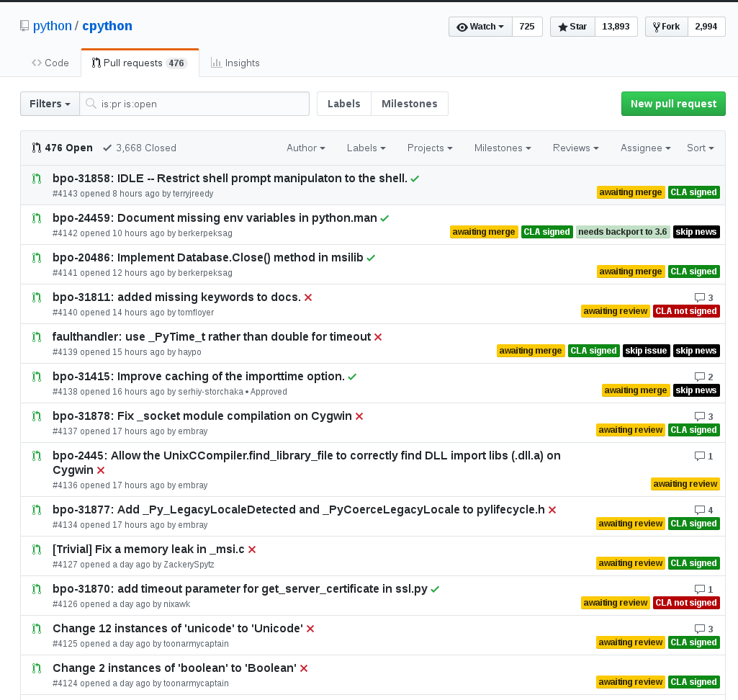The image size is (738, 700).
Task: Expand the Reviews filter dropdown
Action: tap(575, 148)
